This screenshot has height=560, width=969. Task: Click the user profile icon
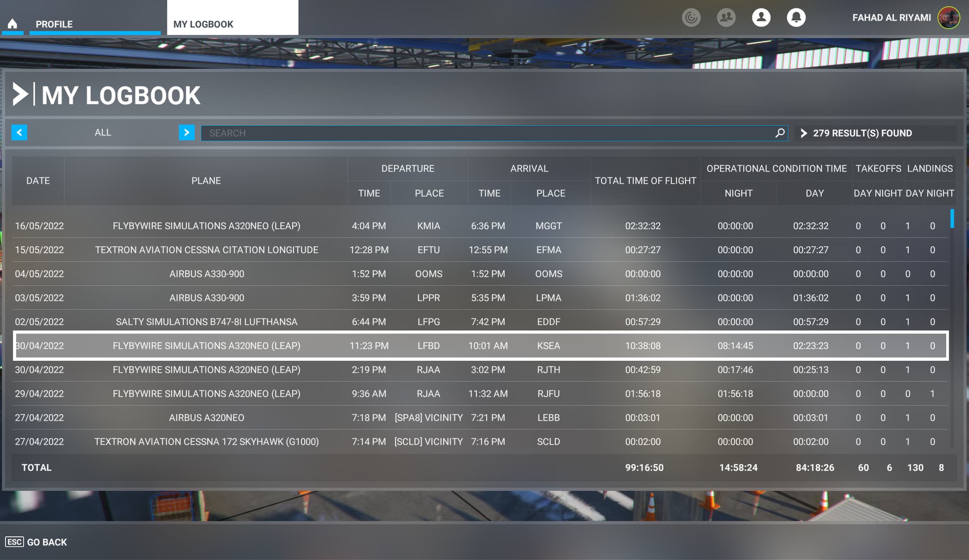click(x=761, y=18)
